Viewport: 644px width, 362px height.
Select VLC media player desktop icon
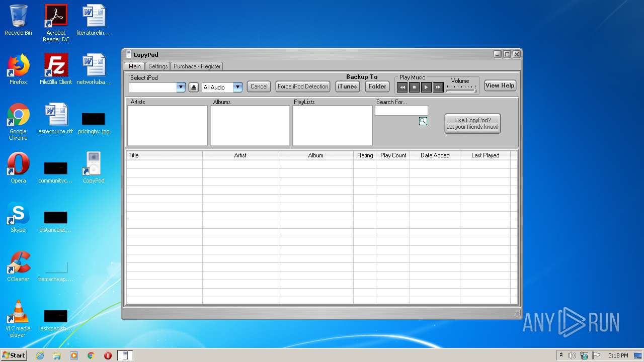18,319
